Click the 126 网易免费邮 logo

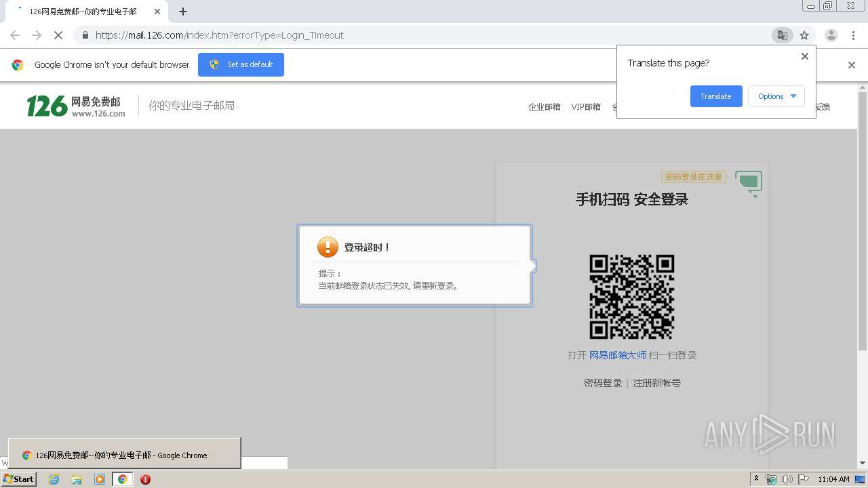pos(76,106)
